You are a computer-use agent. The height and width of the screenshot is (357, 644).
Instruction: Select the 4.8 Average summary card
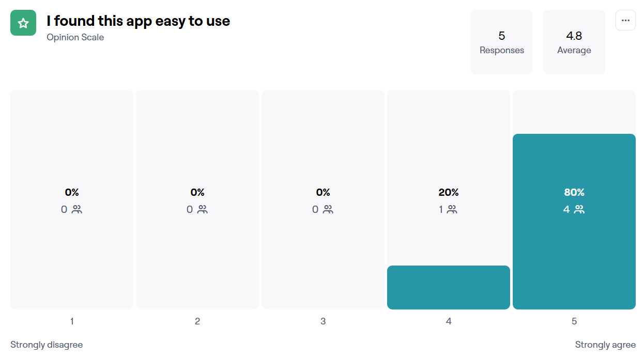pos(574,42)
